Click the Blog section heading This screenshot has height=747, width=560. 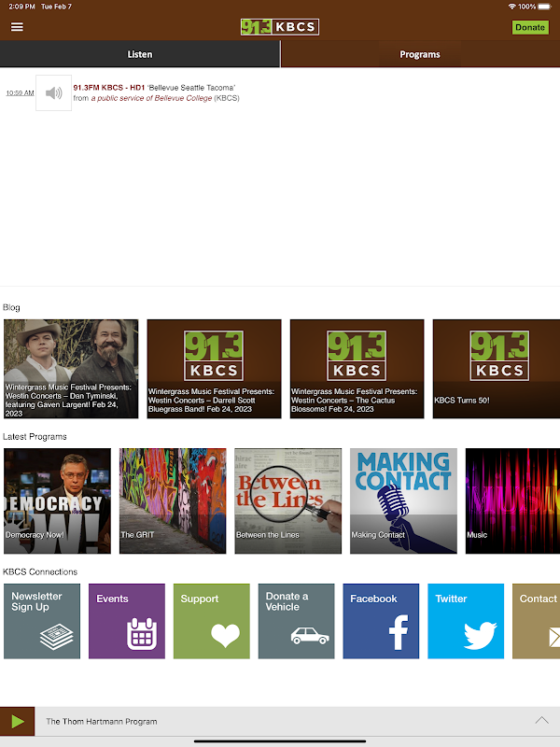coord(11,307)
